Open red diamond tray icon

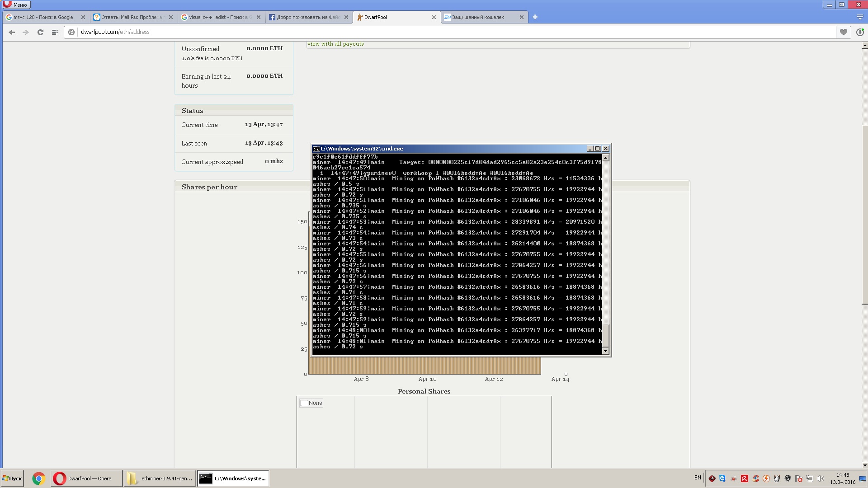(x=712, y=479)
